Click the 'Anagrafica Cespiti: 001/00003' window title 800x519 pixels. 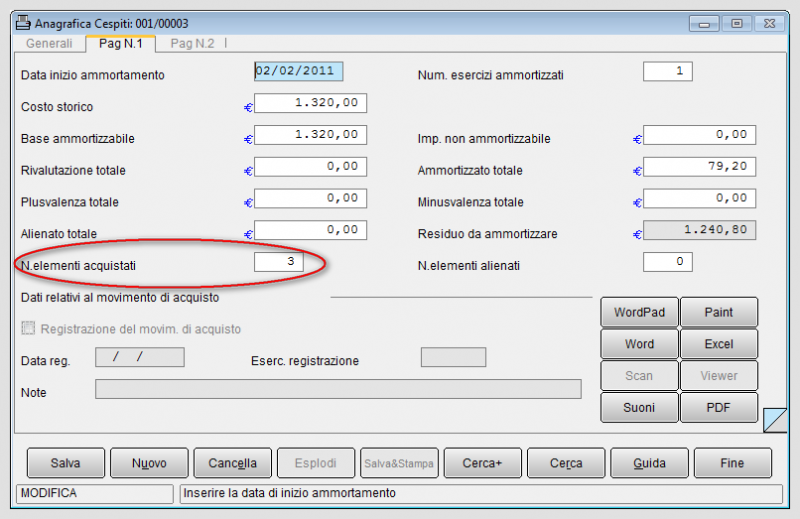(x=111, y=23)
